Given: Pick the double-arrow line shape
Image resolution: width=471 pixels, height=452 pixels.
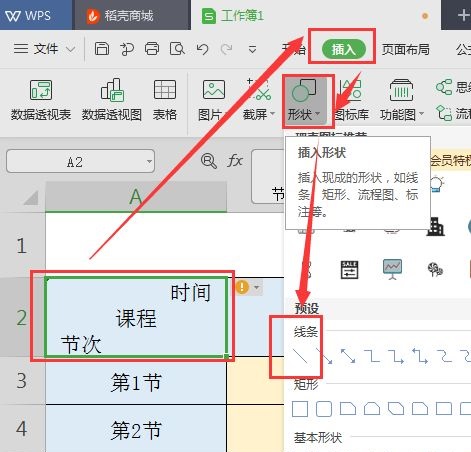Looking at the screenshot, I should point(348,356).
